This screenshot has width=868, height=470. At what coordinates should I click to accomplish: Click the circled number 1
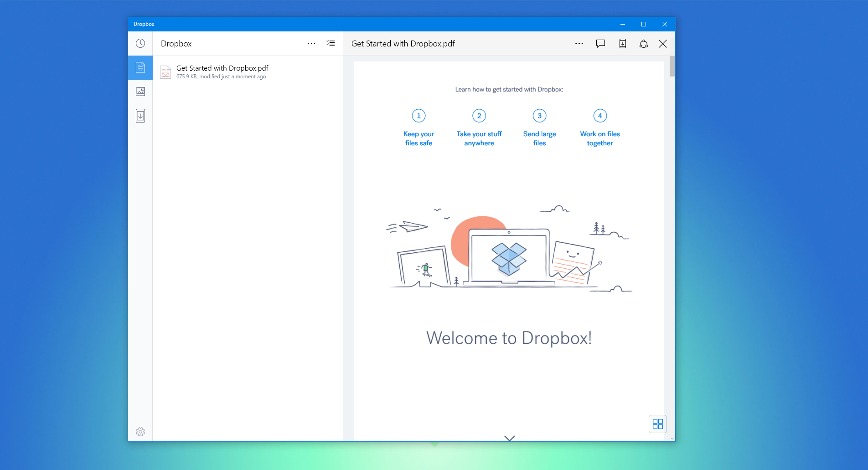click(x=418, y=116)
